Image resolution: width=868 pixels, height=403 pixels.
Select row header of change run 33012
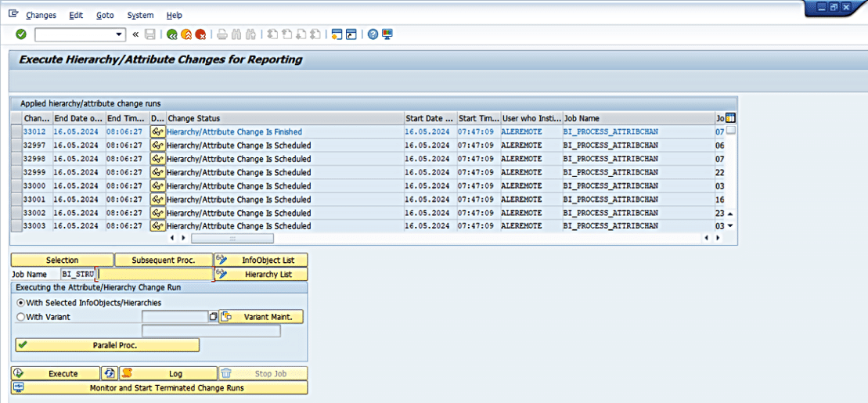click(x=16, y=131)
